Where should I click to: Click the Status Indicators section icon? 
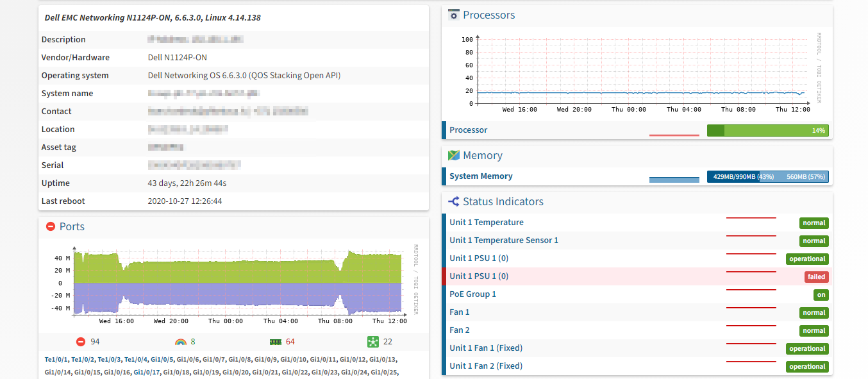(x=454, y=201)
